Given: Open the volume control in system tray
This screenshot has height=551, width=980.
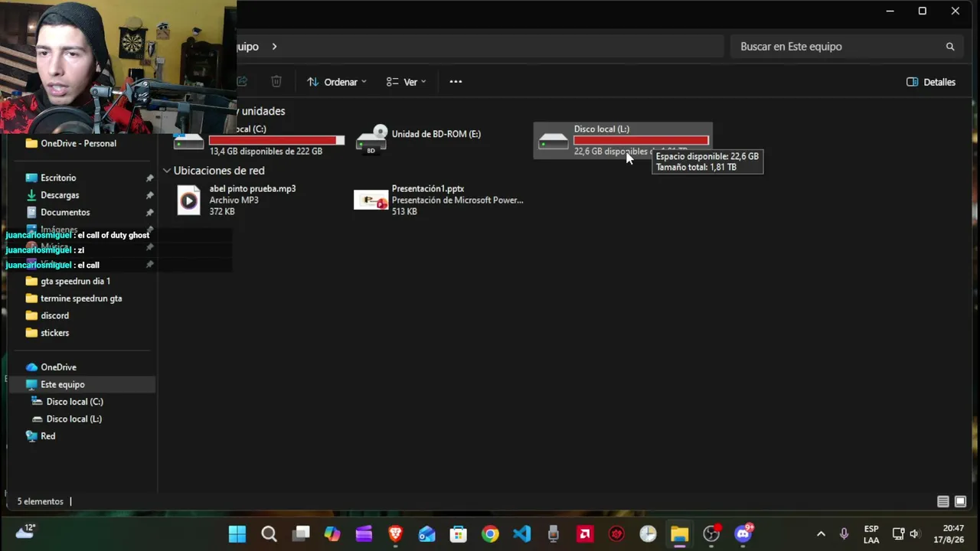Looking at the screenshot, I should [914, 534].
